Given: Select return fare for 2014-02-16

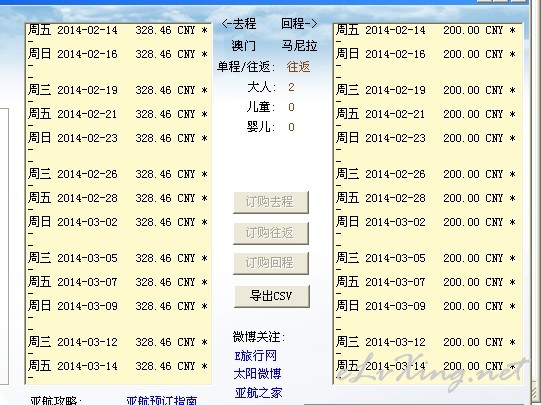Looking at the screenshot, I should (x=426, y=54).
